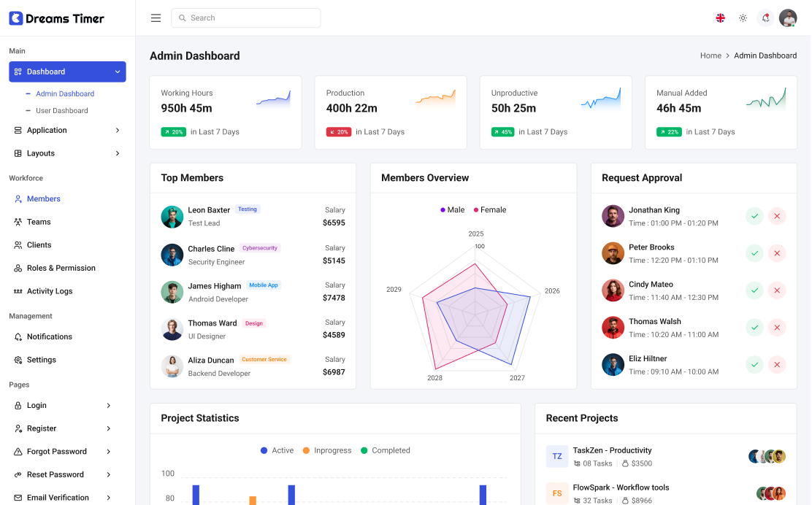Click the Dreams Timer logo
Screen dimensions: 812x505
click(57, 18)
